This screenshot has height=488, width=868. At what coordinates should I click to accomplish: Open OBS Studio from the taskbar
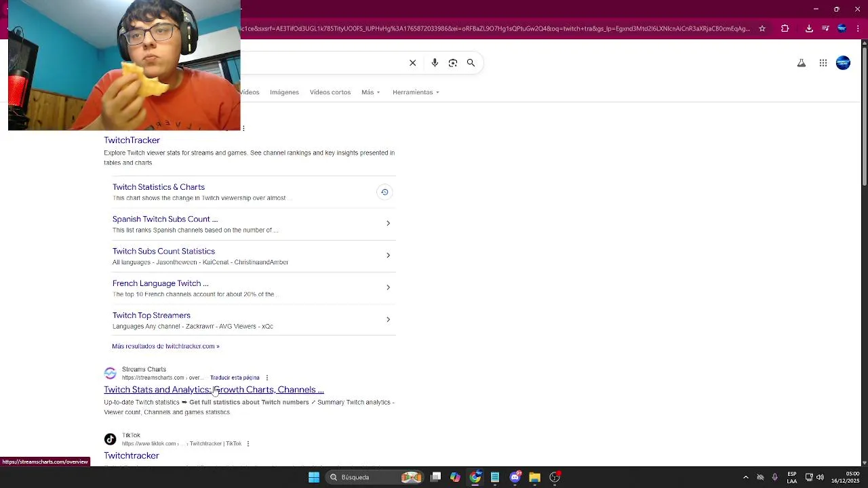pyautogui.click(x=555, y=477)
